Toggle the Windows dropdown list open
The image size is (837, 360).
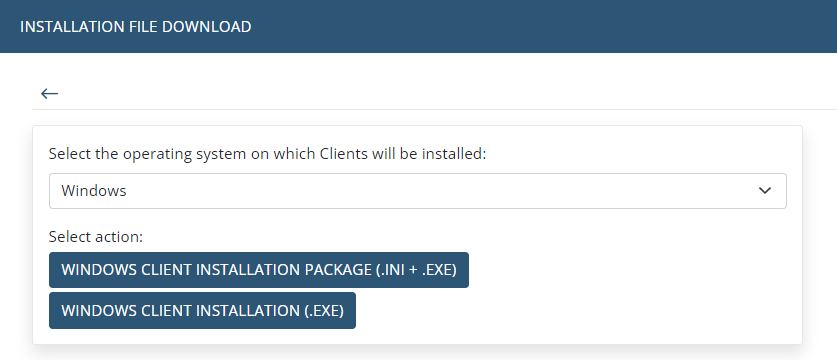pyautogui.click(x=417, y=191)
